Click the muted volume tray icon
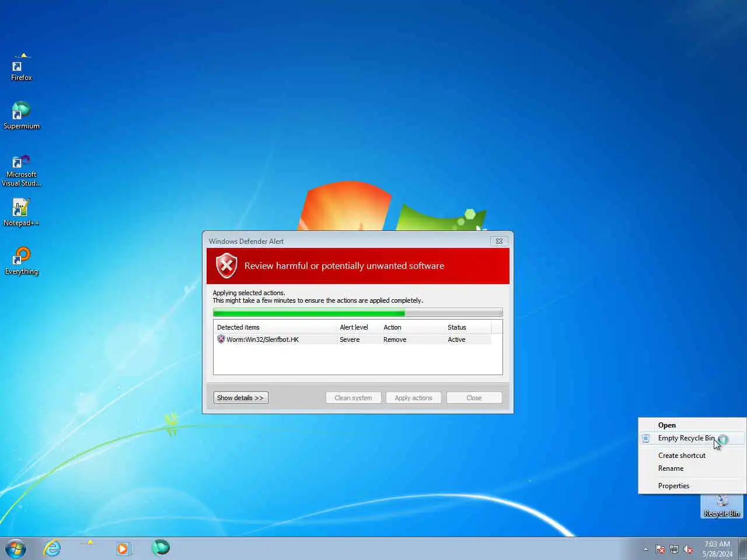The image size is (747, 560). click(688, 549)
